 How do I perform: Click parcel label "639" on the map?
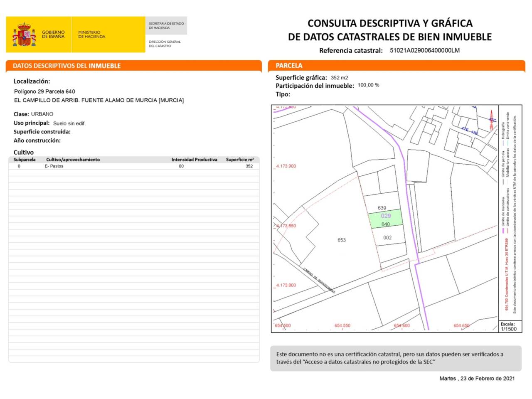click(x=382, y=208)
